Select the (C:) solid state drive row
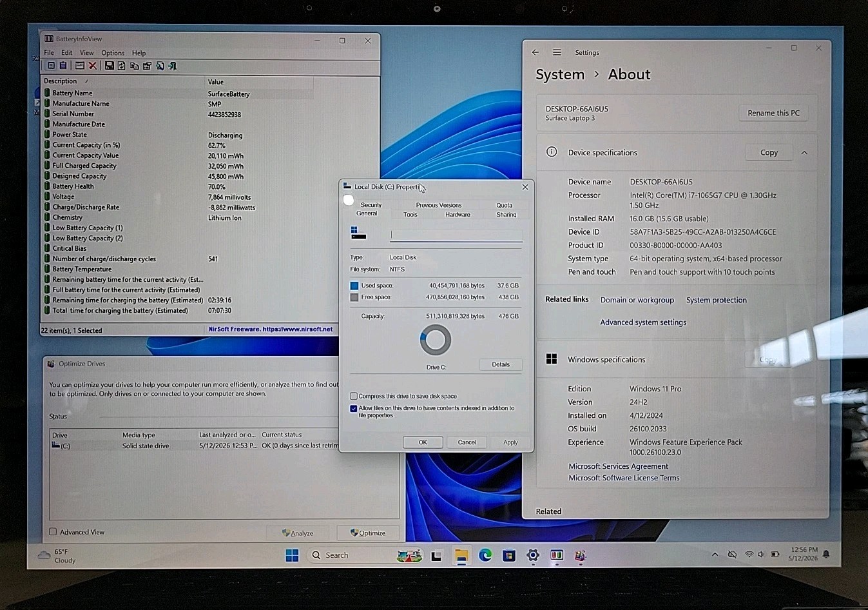Image resolution: width=868 pixels, height=610 pixels. click(x=195, y=446)
